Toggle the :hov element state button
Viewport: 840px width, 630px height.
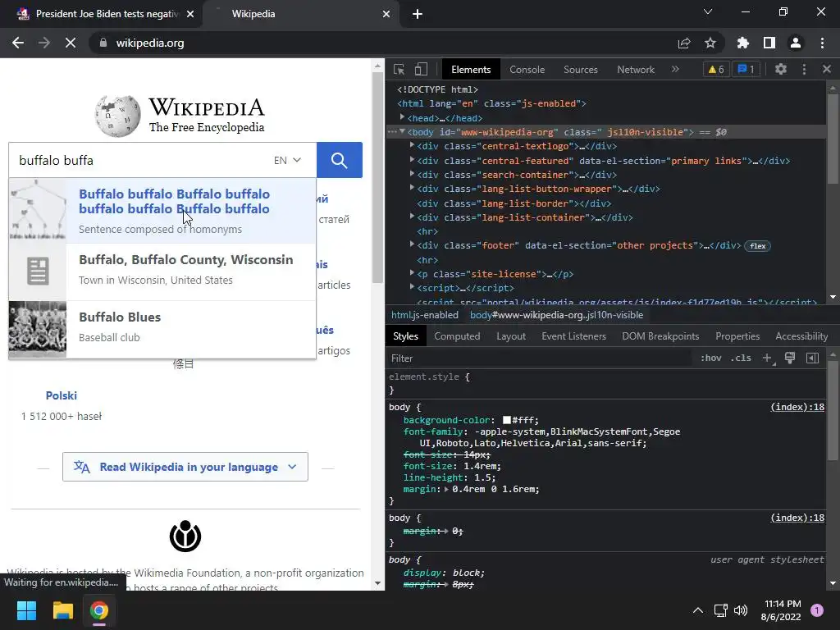711,358
